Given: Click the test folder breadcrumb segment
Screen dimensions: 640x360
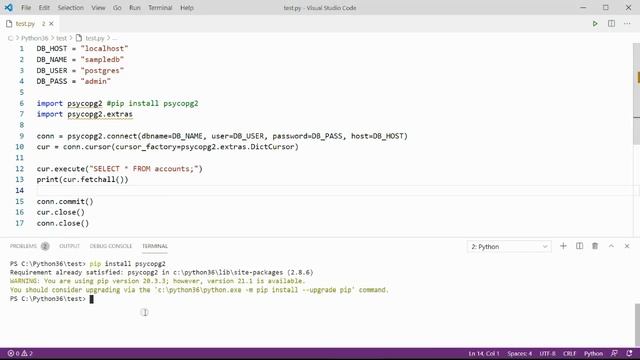Looking at the screenshot, I should [x=62, y=38].
